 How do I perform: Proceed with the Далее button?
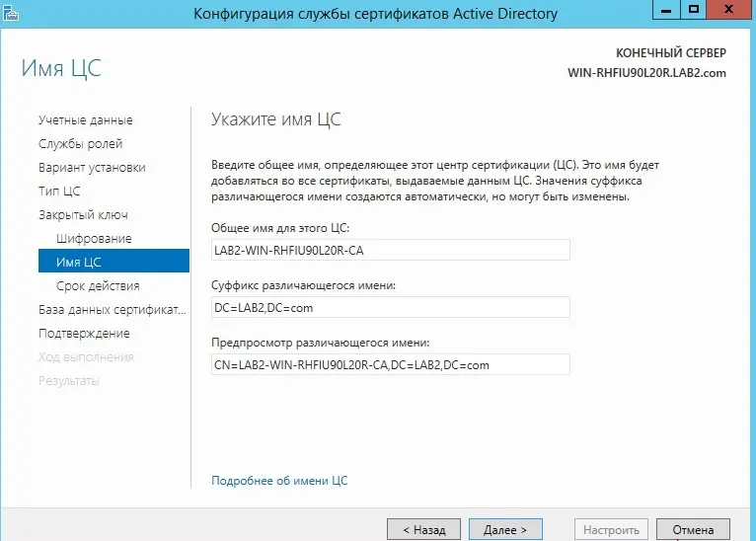tap(504, 529)
